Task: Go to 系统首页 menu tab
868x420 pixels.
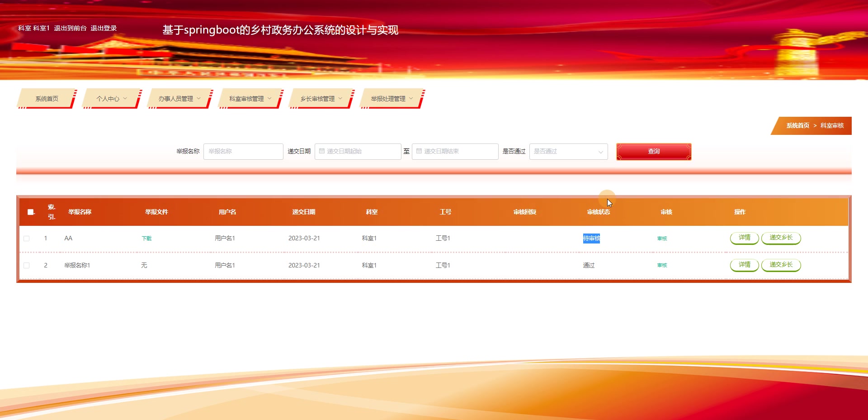Action: point(47,99)
